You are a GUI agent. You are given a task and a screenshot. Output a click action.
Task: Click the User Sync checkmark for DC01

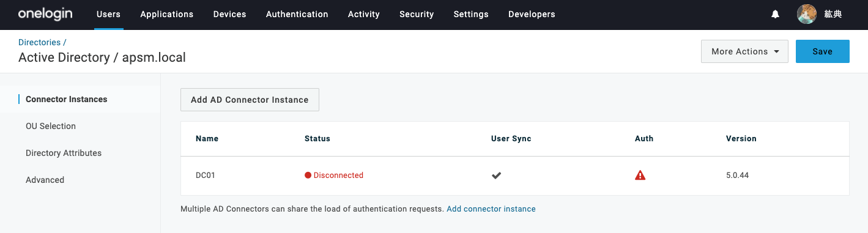497,176
